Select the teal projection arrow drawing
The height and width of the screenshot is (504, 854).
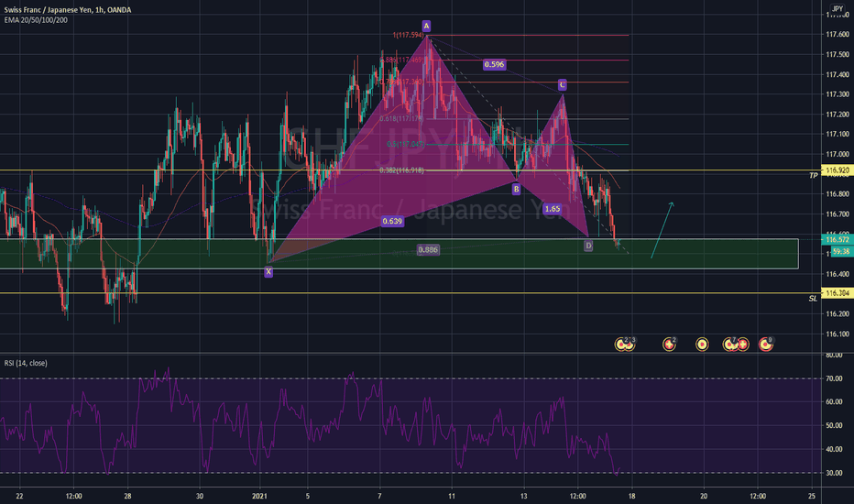(x=662, y=230)
